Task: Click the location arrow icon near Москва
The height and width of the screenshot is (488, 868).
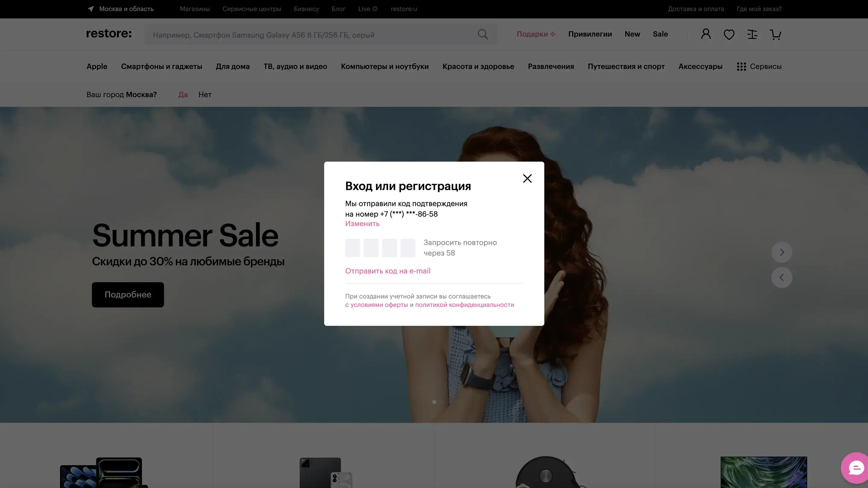Action: coord(91,9)
